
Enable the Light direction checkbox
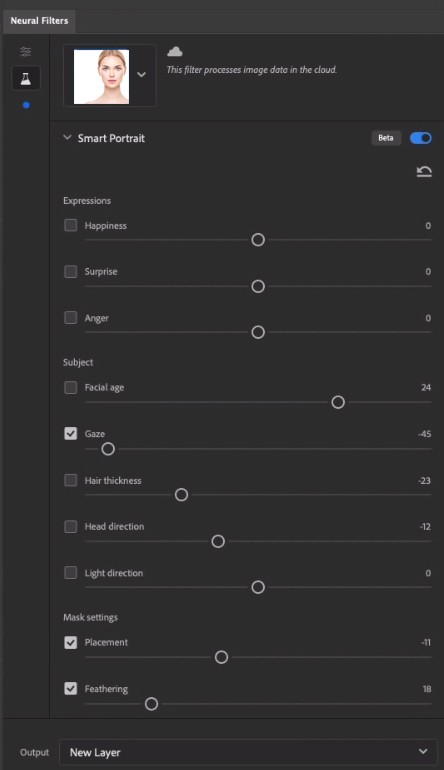tap(71, 573)
